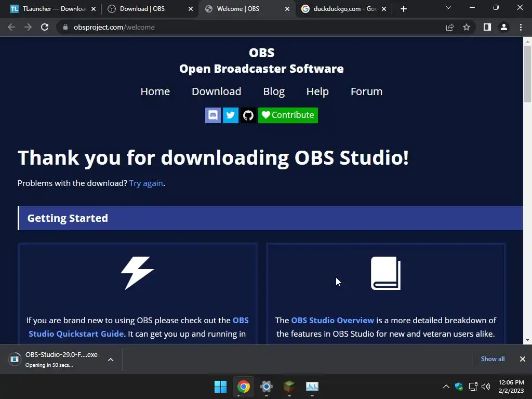Screen dimensions: 532x399
Task: Open the Minecraft block taskbar app
Action: 289,387
